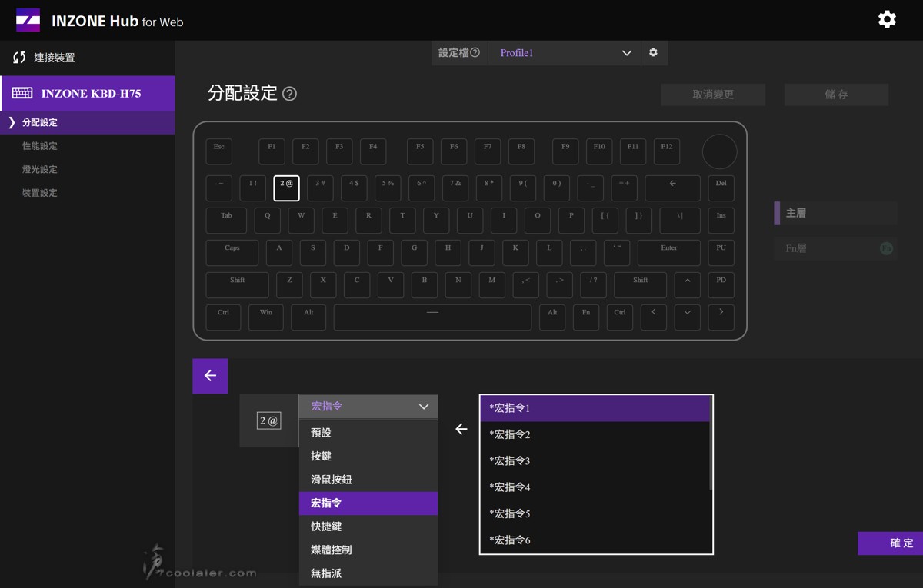Select the 2 @ key on keyboard
This screenshot has width=923, height=588.
[286, 188]
